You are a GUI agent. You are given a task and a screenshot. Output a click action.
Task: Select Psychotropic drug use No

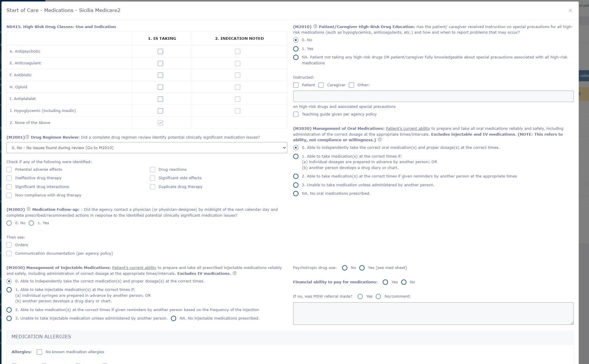point(345,268)
